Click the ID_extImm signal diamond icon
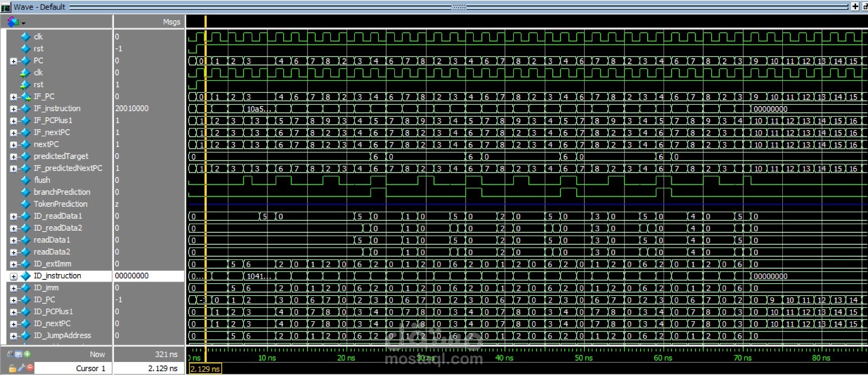The image size is (868, 375). [25, 264]
